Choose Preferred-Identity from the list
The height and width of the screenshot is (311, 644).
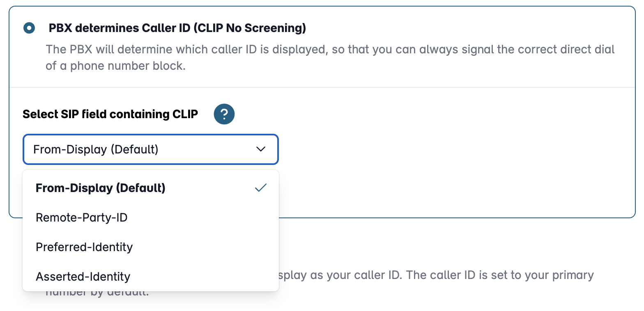coord(151,247)
